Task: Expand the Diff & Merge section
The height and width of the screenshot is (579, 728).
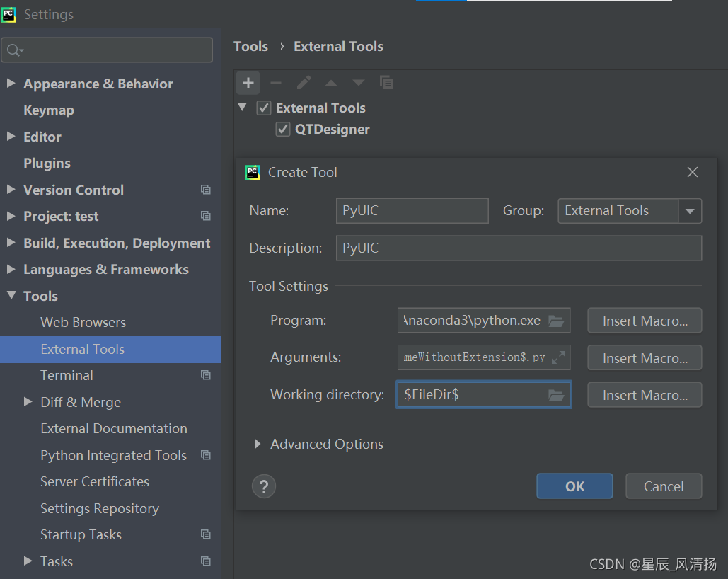Action: point(28,401)
